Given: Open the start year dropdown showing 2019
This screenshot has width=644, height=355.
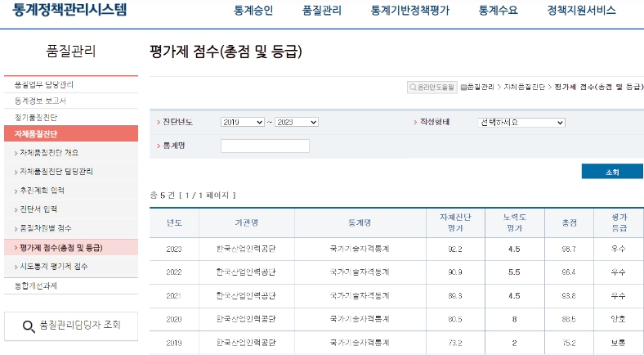Looking at the screenshot, I should pyautogui.click(x=242, y=122).
